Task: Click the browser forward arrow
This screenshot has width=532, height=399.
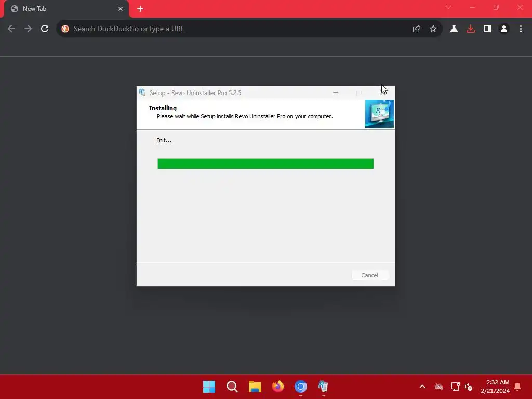Action: tap(28, 29)
